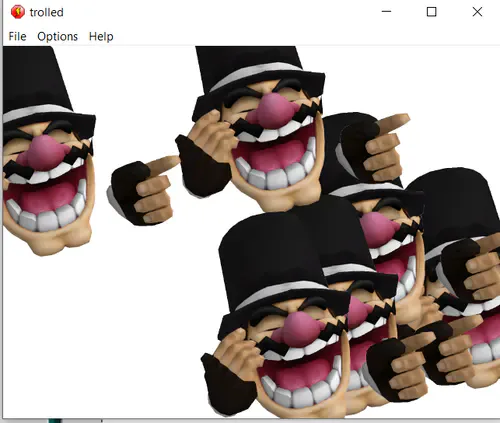This screenshot has width=500, height=423.
Task: Open the Help menu
Action: 101,36
